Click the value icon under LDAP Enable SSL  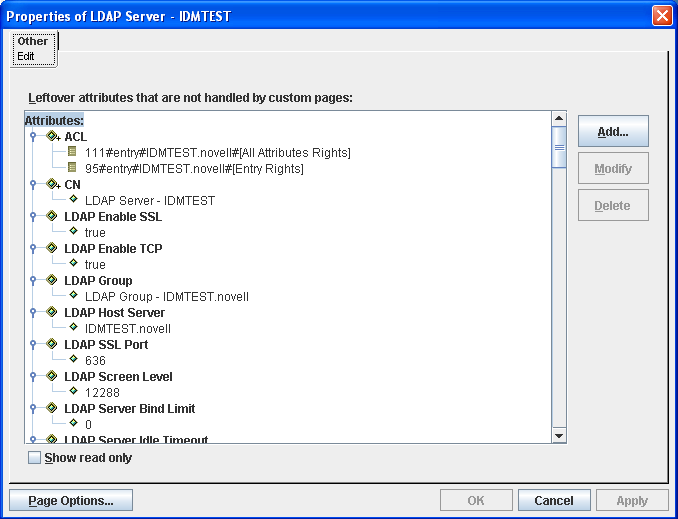[x=74, y=231]
